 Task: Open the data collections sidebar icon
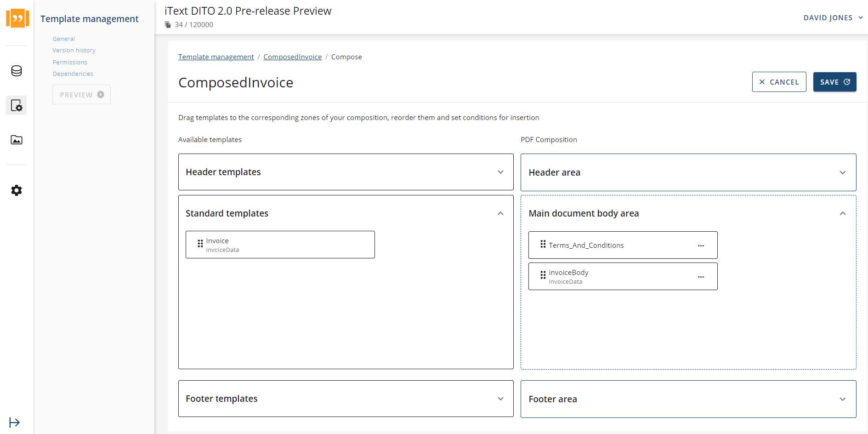[17, 71]
